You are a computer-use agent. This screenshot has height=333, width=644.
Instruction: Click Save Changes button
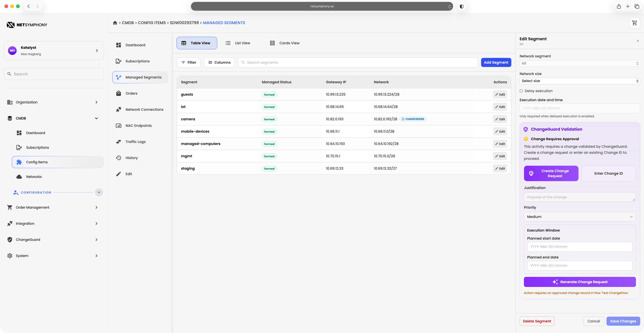point(623,321)
